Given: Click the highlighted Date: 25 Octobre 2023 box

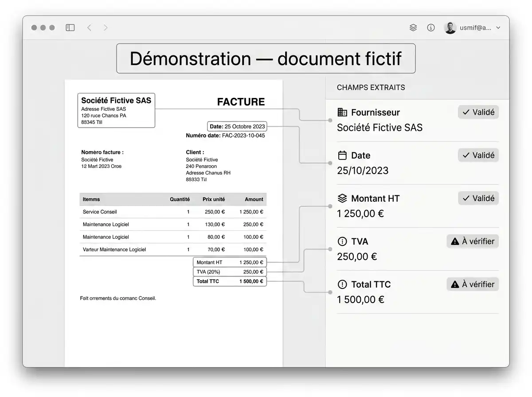Looking at the screenshot, I should pyautogui.click(x=237, y=126).
